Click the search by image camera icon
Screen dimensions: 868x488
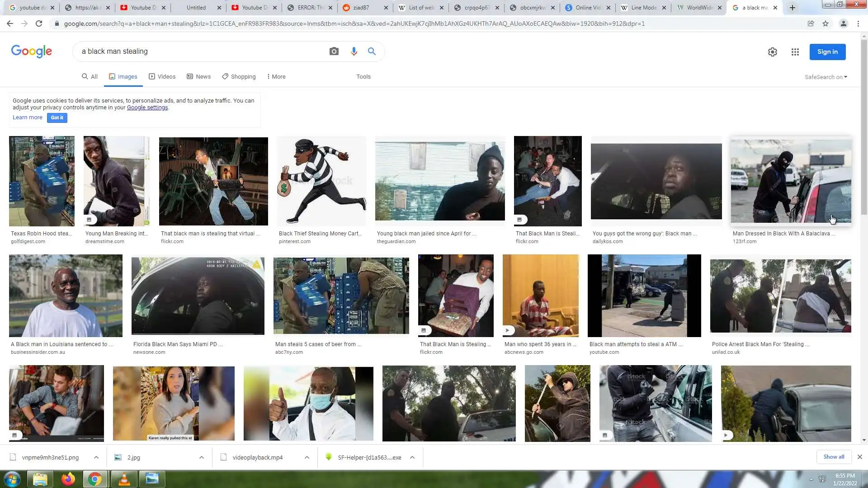tap(334, 52)
